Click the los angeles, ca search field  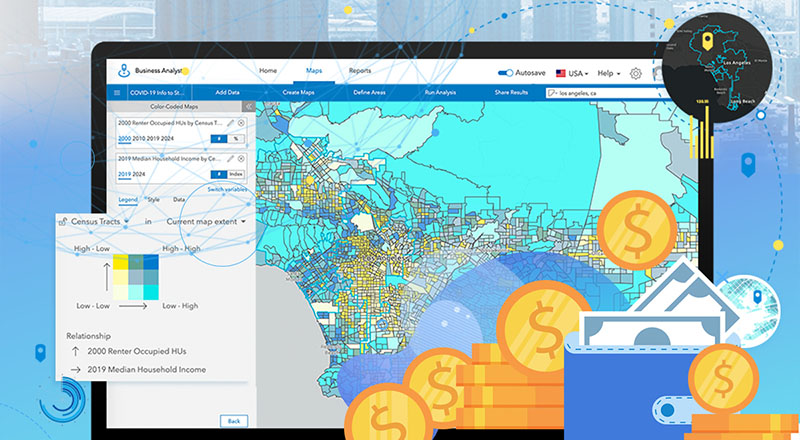pos(600,92)
